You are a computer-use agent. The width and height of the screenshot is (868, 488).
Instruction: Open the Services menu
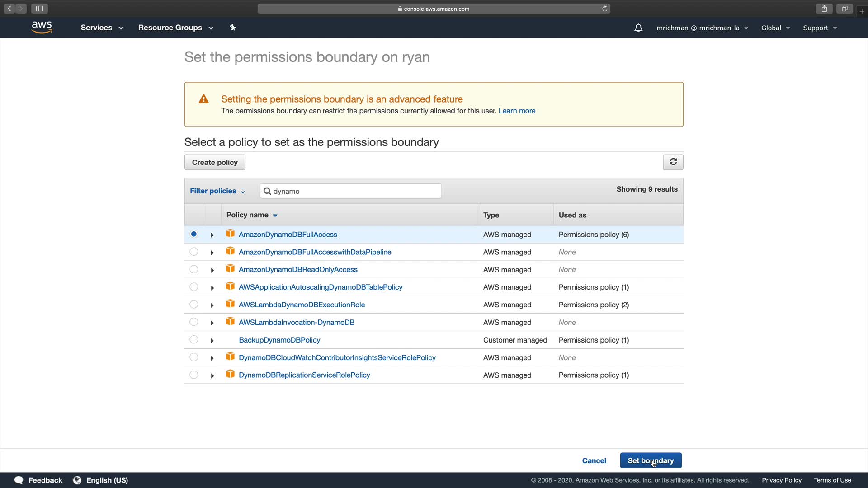pyautogui.click(x=102, y=28)
